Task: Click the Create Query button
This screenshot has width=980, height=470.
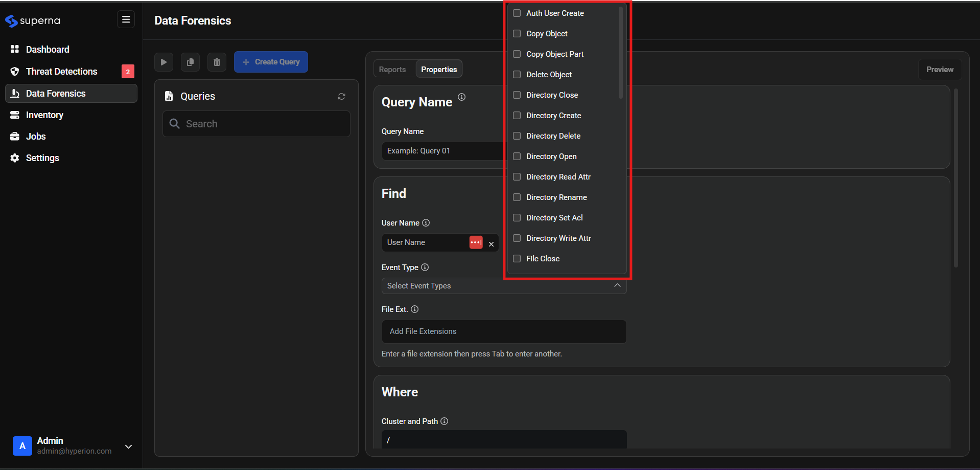Action: coord(271,62)
